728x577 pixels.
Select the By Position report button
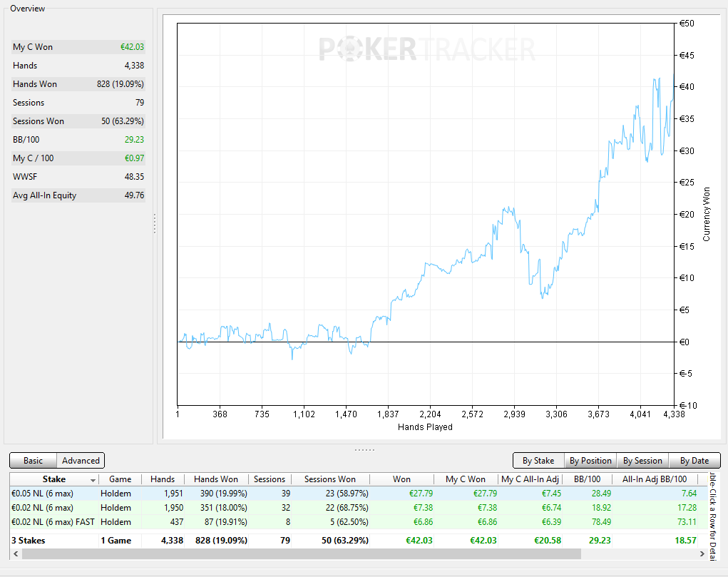tap(590, 461)
